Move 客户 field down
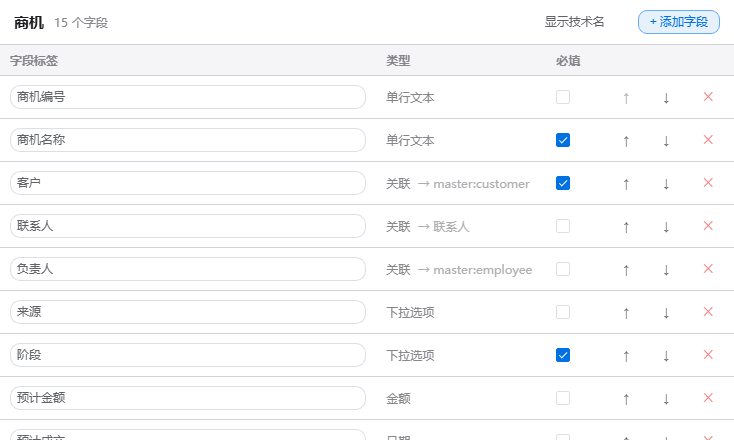Screen dimensions: 734x440 [x=666, y=184]
